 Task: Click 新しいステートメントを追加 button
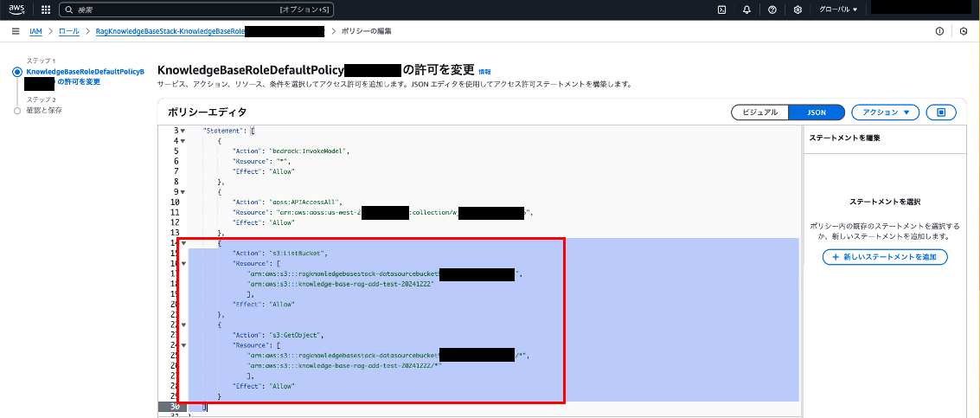coord(885,257)
